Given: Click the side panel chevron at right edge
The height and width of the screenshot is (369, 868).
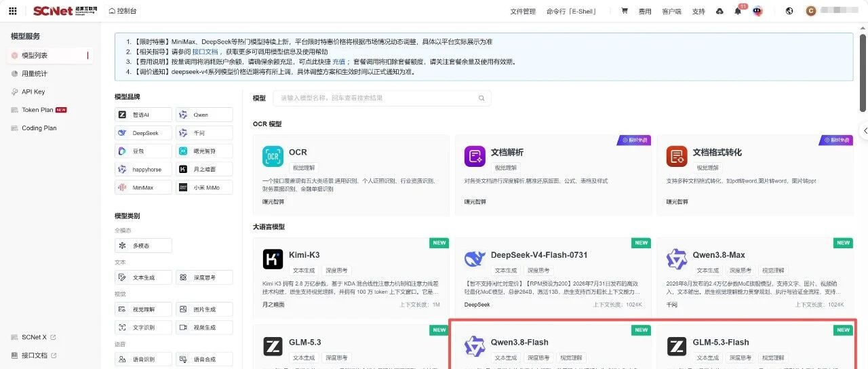Looking at the screenshot, I should click(863, 130).
